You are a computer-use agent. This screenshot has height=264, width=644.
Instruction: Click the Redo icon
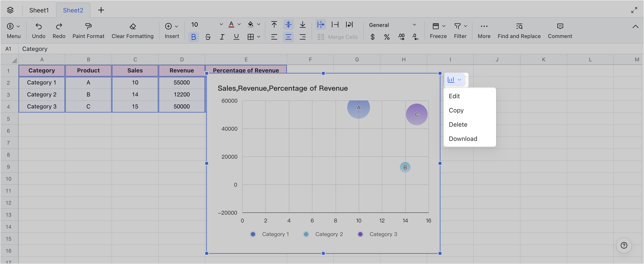(x=59, y=26)
